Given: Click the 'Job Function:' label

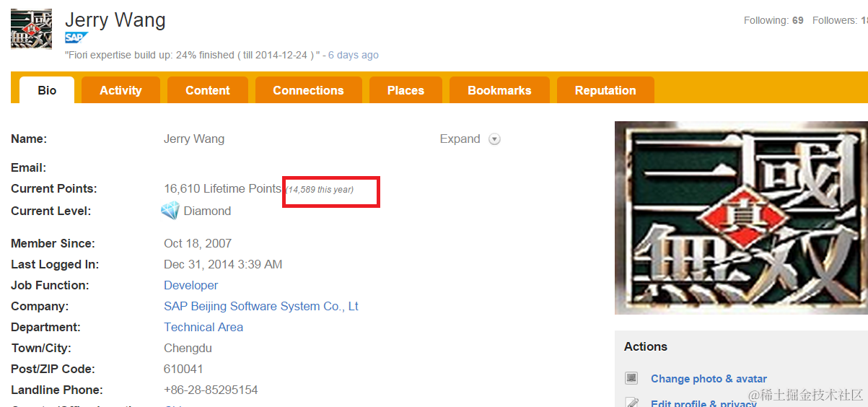Looking at the screenshot, I should 50,285.
